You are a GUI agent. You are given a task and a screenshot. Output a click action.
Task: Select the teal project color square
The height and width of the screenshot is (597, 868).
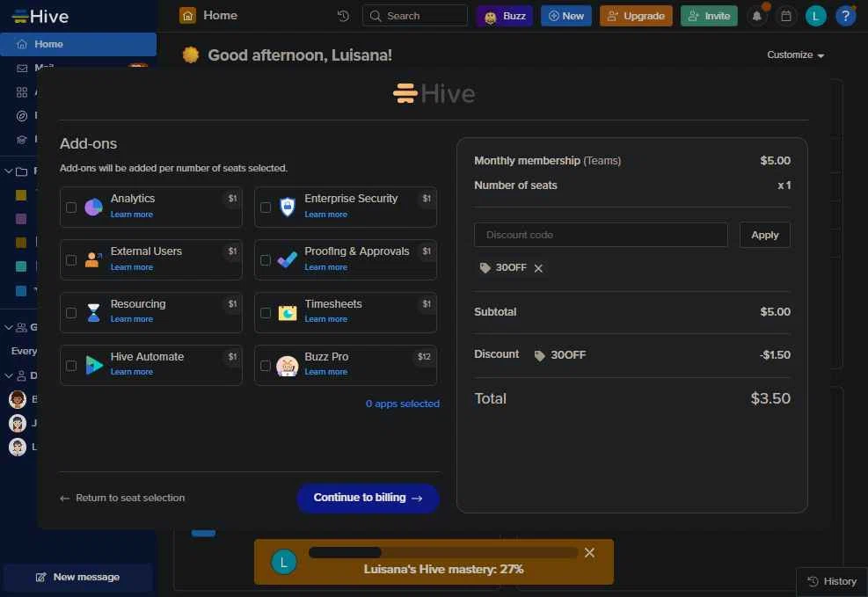click(21, 266)
